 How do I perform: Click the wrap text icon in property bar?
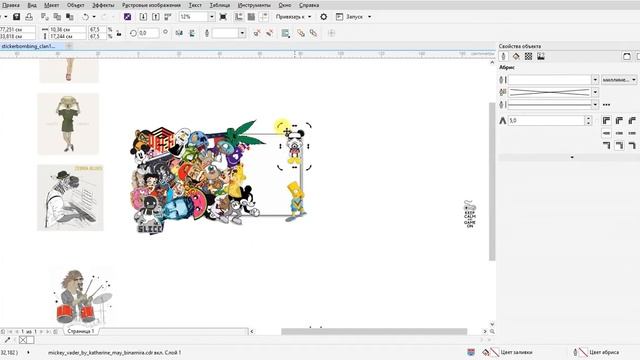point(285,33)
